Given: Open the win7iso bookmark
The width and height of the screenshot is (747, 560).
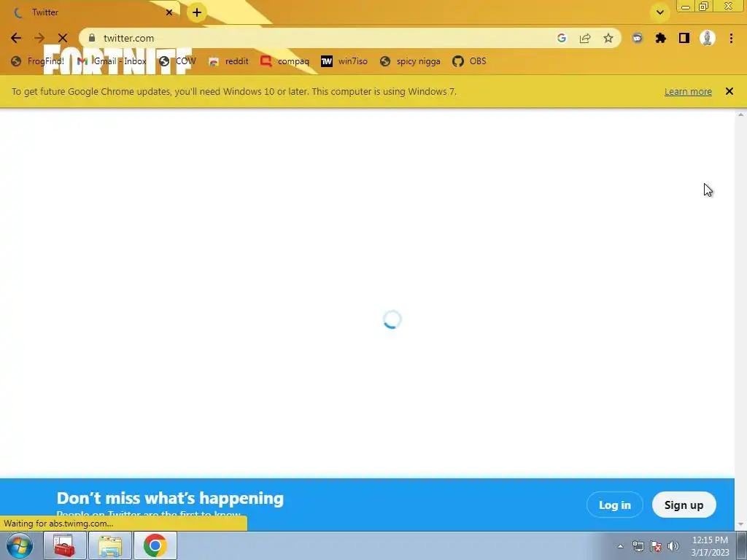Looking at the screenshot, I should click(x=344, y=61).
